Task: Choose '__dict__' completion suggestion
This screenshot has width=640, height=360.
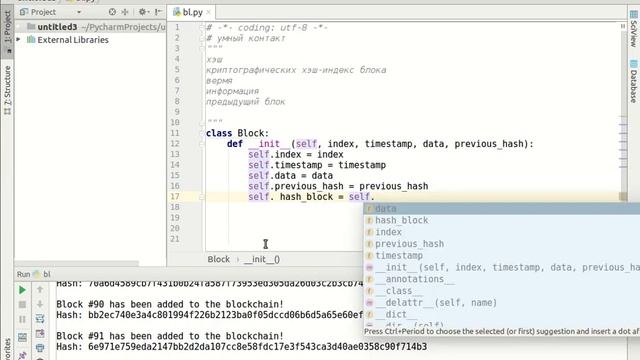Action: coord(502,314)
